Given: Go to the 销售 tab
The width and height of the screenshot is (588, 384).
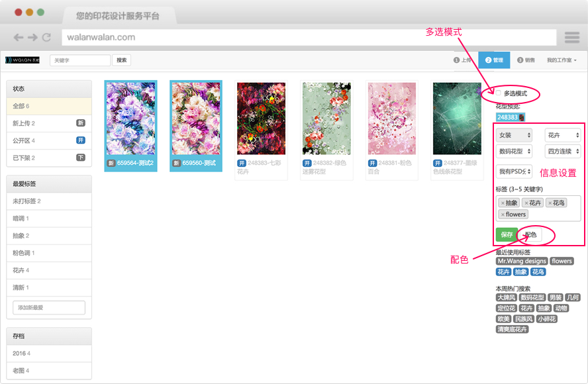Looking at the screenshot, I should (526, 60).
